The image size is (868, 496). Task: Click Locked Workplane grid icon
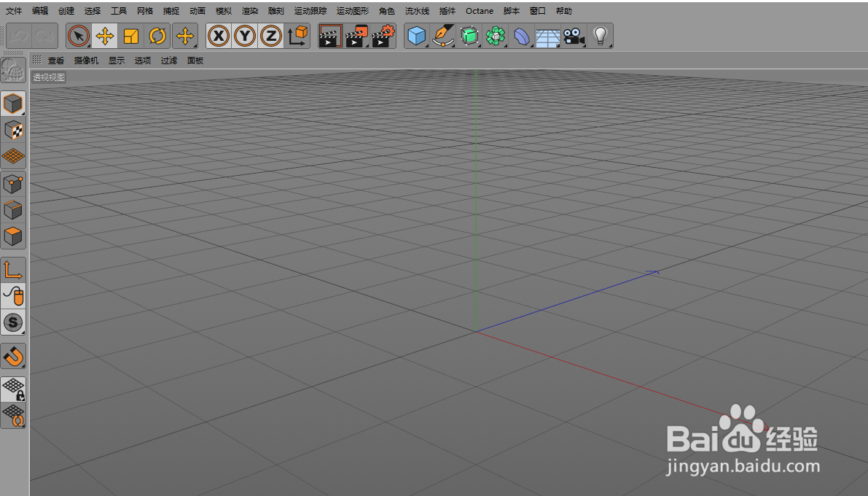[12, 389]
